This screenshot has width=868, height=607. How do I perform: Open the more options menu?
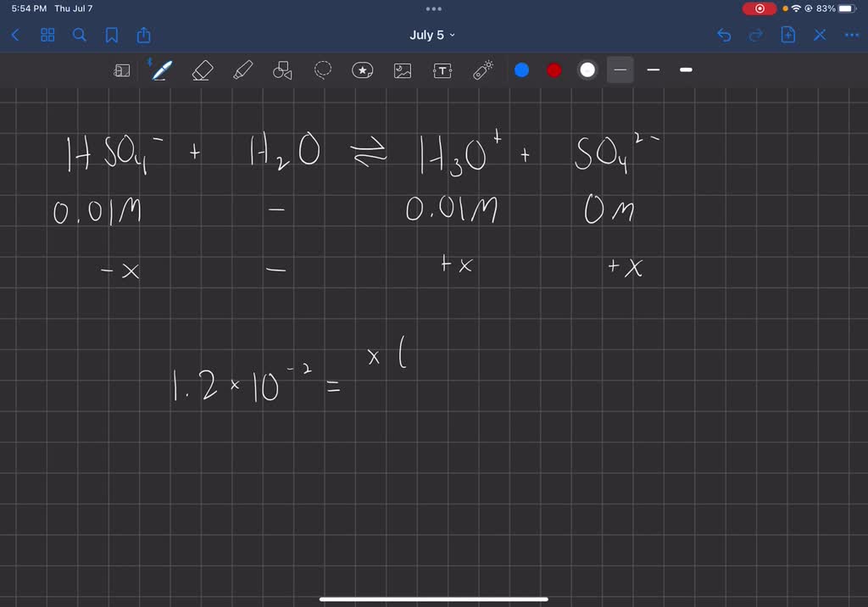coord(851,35)
